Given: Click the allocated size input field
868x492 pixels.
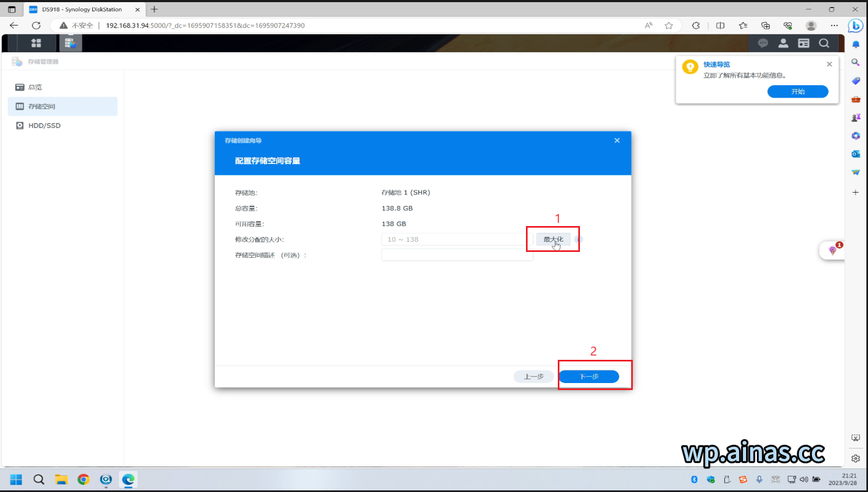Looking at the screenshot, I should [x=457, y=240].
